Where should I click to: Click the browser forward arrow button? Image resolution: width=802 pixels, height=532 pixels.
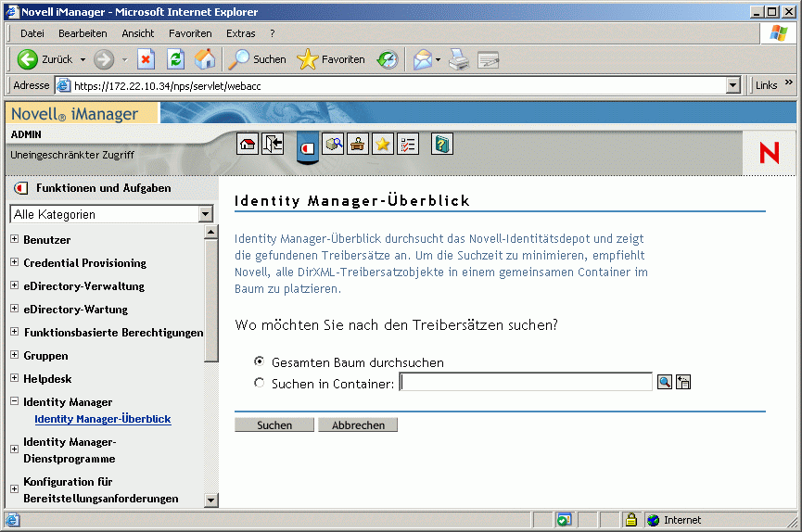click(x=104, y=59)
